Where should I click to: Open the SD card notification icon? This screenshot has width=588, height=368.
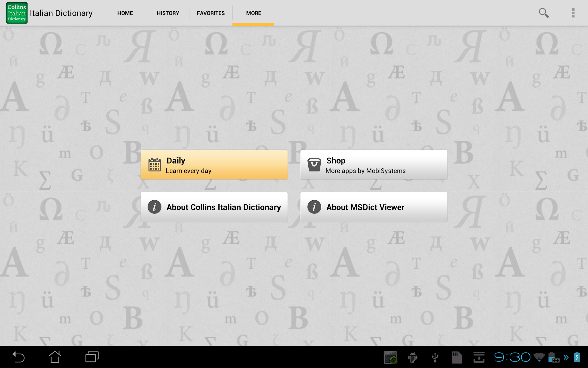(x=457, y=358)
